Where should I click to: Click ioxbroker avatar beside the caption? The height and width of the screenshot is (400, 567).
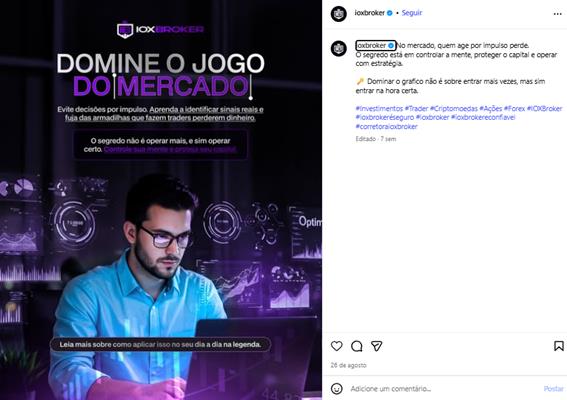point(339,48)
